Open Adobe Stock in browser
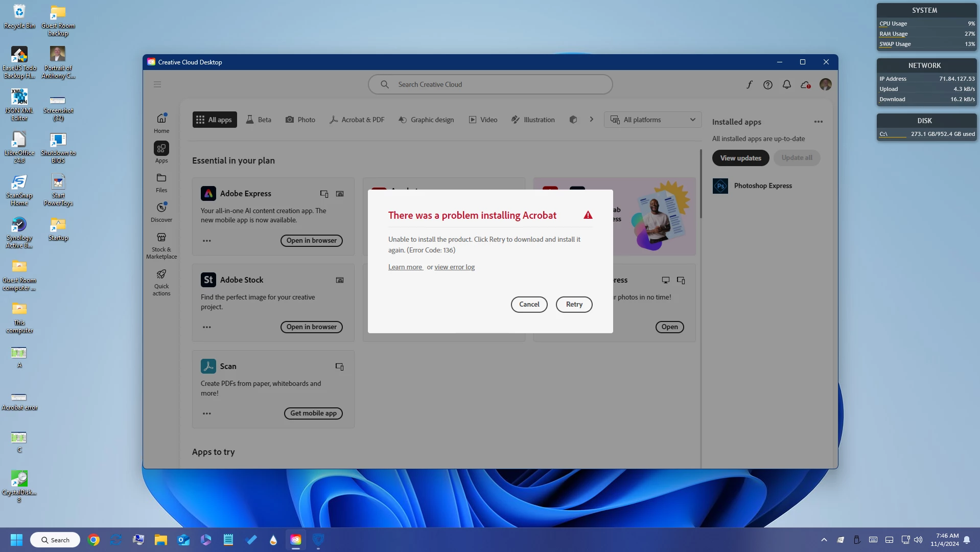The image size is (980, 552). [x=311, y=327]
